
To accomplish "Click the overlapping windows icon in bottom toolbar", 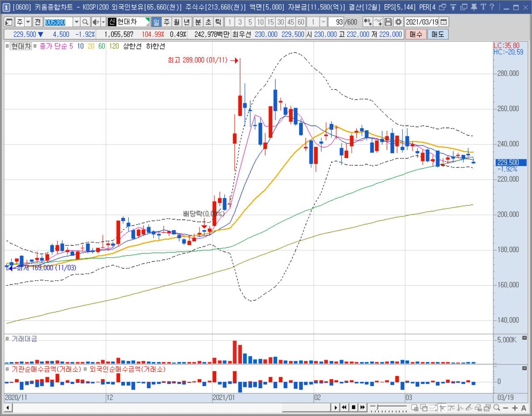I will [424, 408].
